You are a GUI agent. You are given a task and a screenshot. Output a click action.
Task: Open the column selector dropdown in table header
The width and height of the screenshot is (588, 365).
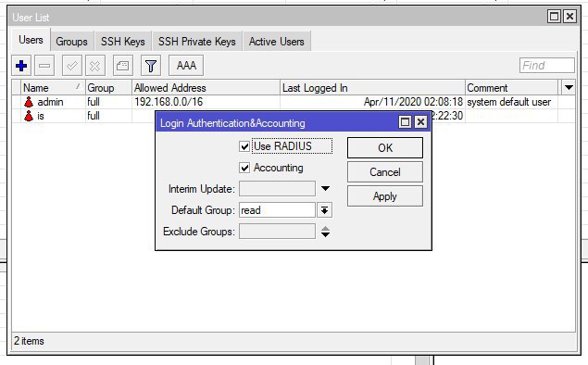click(569, 88)
